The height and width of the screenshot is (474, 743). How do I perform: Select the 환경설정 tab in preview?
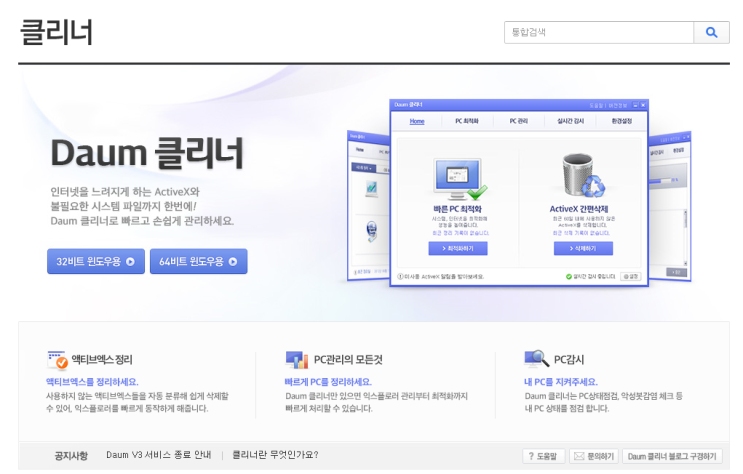(621, 121)
